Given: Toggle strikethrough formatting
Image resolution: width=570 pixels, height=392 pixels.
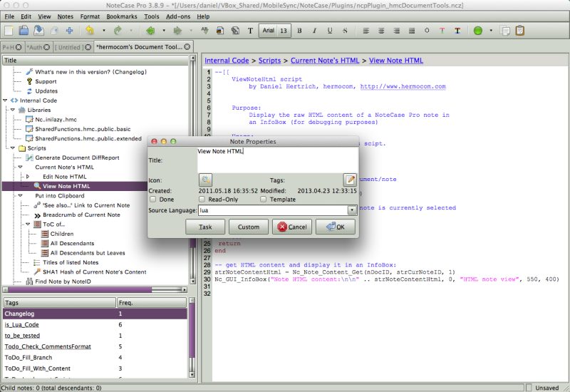Looking at the screenshot, I should pyautogui.click(x=345, y=31).
